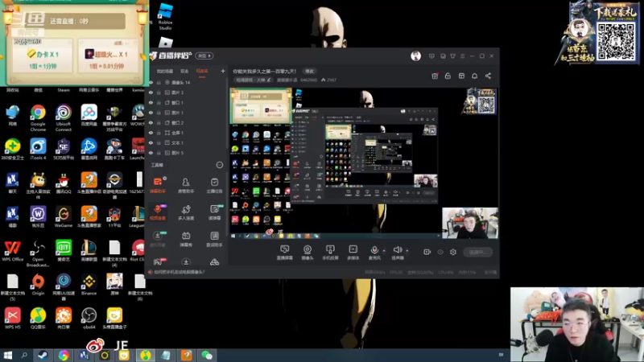The height and width of the screenshot is (362, 644).
Task: Open the 弹幕秀 tool icon
Action: [186, 239]
